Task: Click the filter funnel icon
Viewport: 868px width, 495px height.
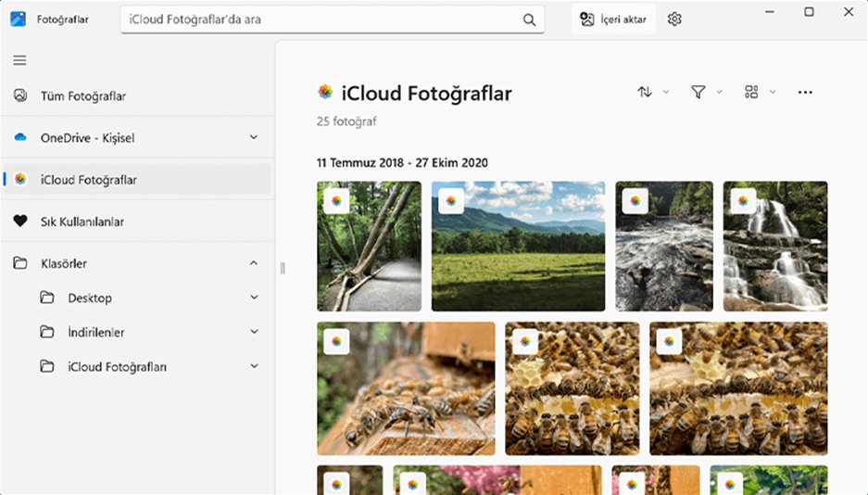Action: tap(698, 92)
